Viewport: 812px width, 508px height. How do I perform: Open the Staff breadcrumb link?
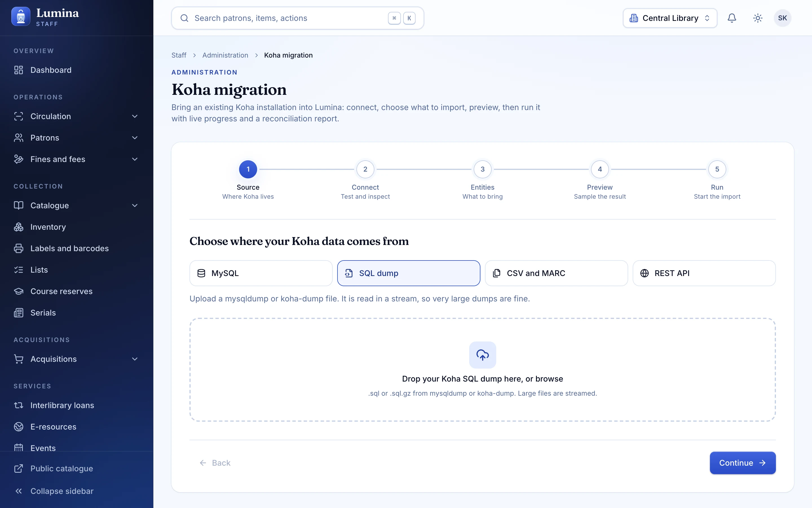179,55
